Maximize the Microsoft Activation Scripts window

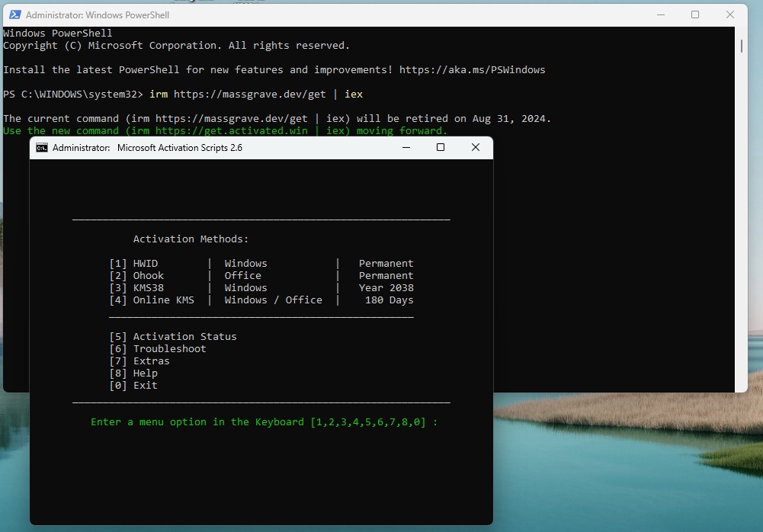[x=441, y=148]
